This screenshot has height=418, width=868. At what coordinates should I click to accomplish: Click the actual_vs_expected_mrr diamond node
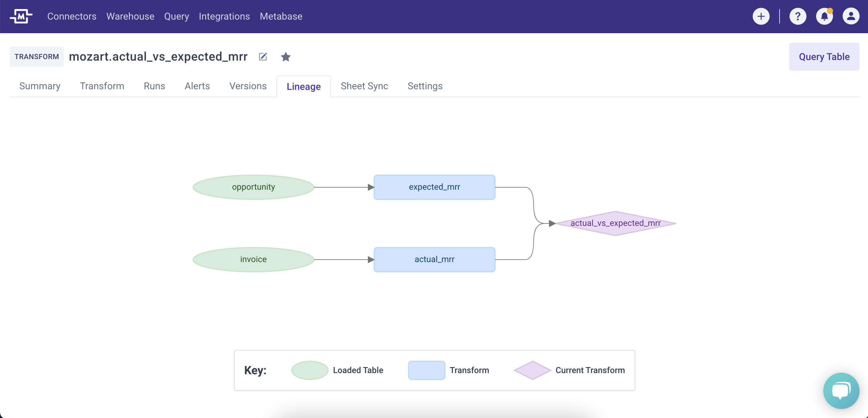tap(615, 223)
